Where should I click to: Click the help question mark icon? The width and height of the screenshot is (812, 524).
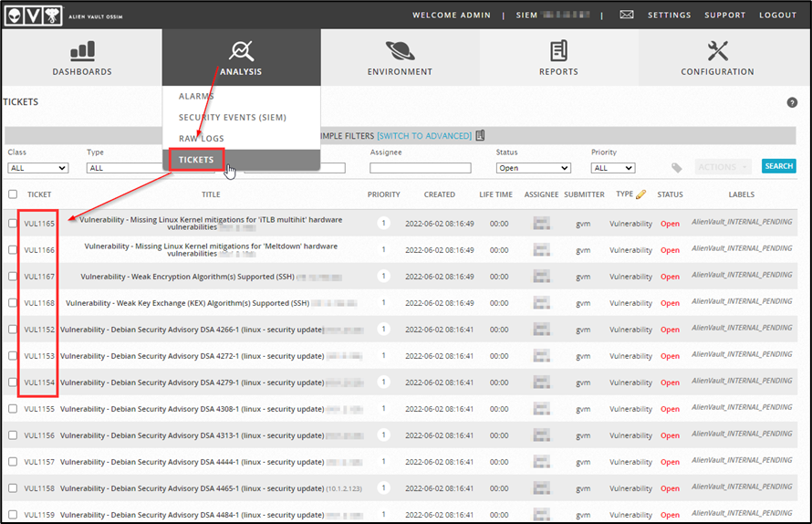point(792,102)
